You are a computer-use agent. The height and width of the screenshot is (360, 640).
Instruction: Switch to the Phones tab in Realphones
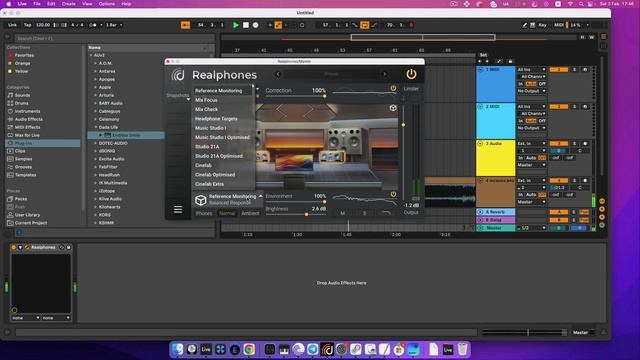(204, 213)
